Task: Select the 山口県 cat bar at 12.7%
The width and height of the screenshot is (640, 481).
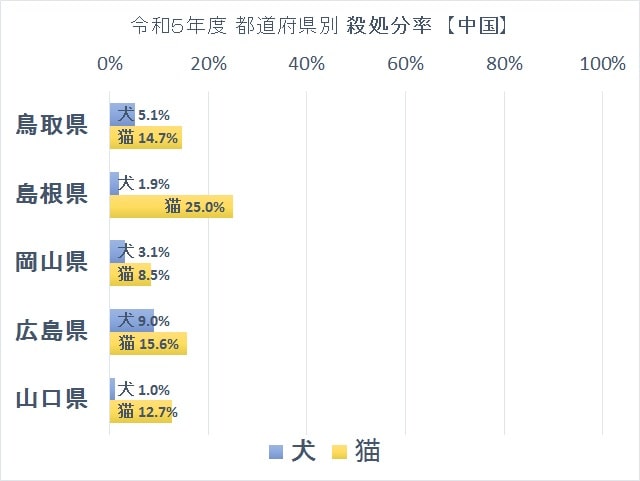Action: click(141, 412)
